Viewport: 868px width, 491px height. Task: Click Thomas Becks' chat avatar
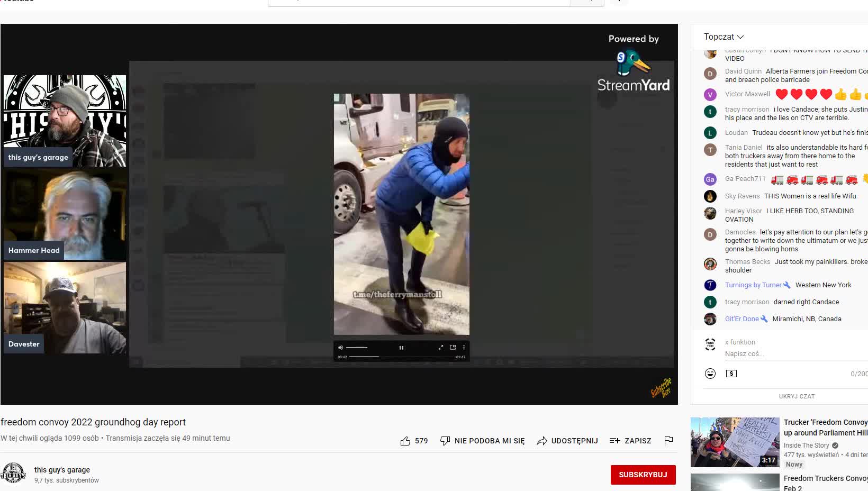click(710, 264)
